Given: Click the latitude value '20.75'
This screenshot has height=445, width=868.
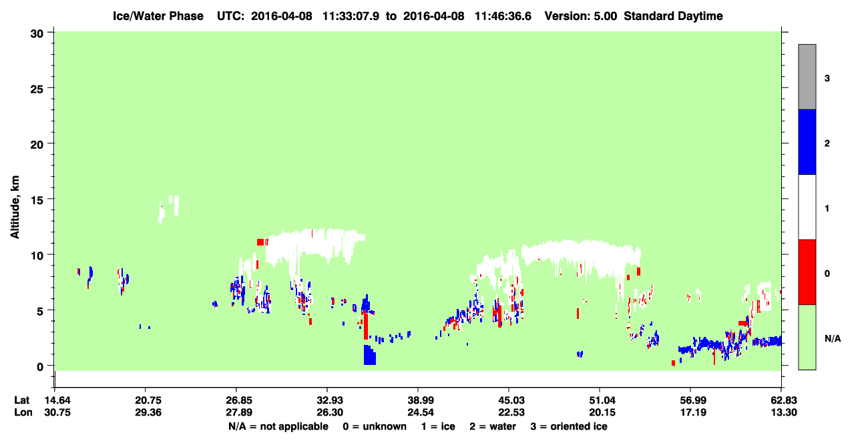Looking at the screenshot, I should click(145, 400).
